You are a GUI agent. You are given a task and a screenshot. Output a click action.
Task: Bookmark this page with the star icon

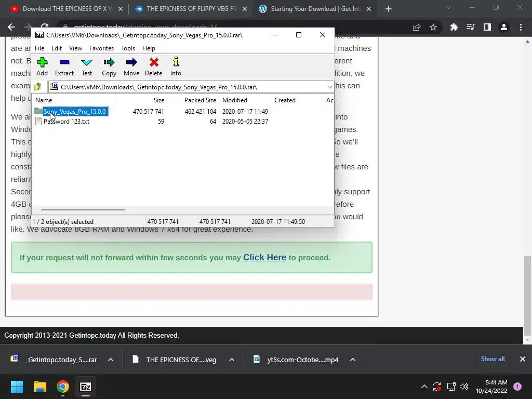coord(433,27)
